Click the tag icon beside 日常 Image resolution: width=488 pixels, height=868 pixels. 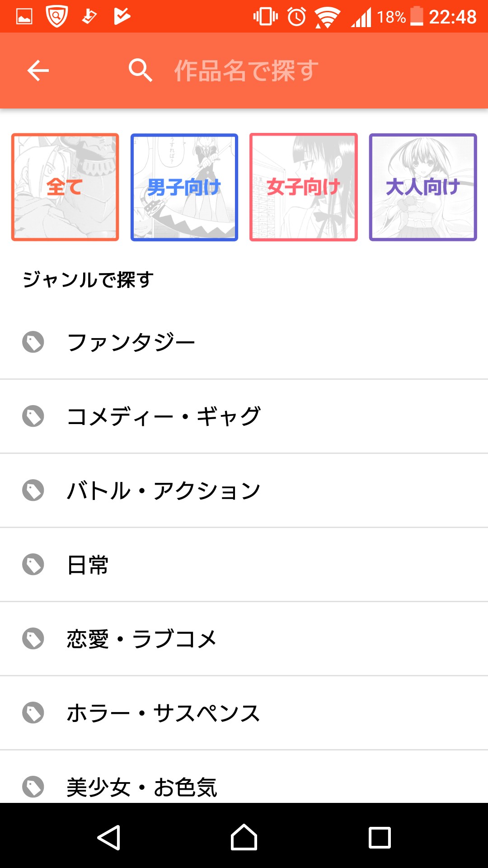tap(33, 564)
